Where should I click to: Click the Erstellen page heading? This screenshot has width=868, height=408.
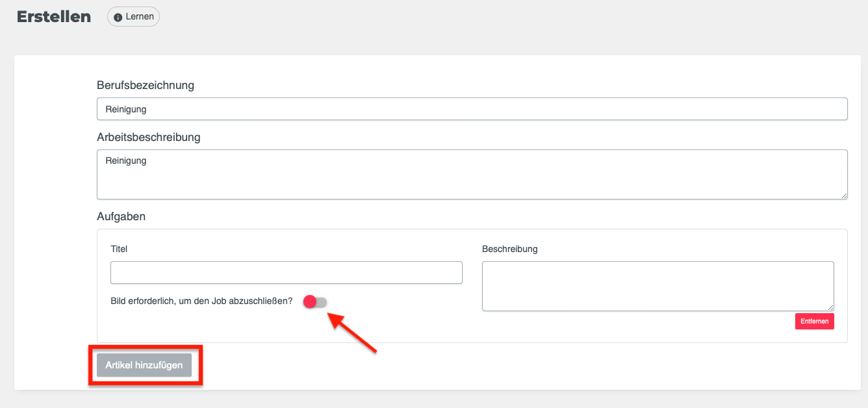[x=53, y=16]
